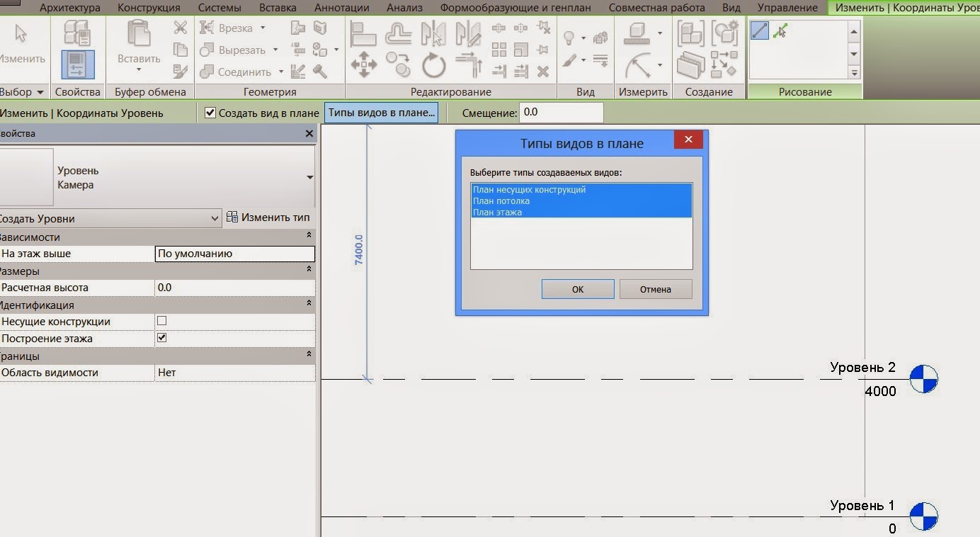This screenshot has height=537, width=980.
Task: Select the Trim/Extend to Corner tool
Action: tap(468, 66)
